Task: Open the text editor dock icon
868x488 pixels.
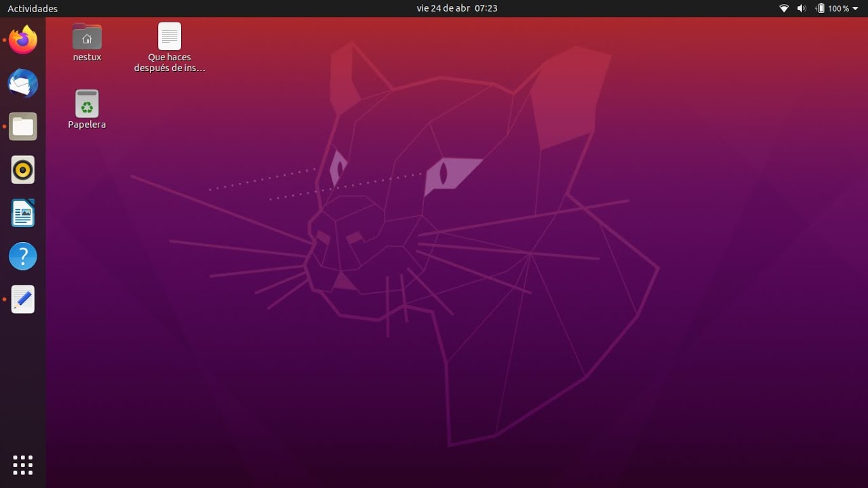Action: [23, 299]
